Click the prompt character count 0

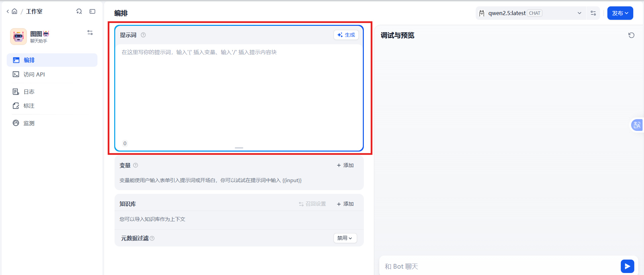pyautogui.click(x=125, y=144)
